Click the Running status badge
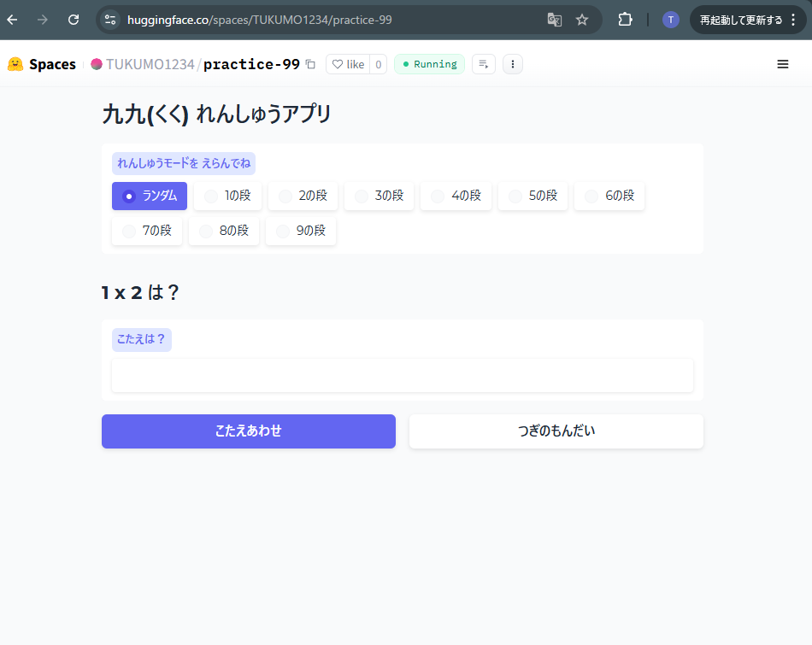 (428, 64)
